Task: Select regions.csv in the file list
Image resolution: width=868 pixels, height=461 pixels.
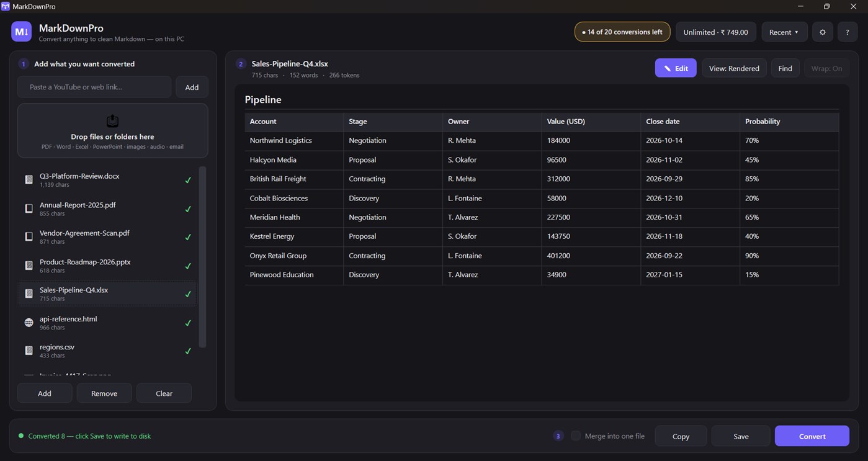Action: pos(108,351)
